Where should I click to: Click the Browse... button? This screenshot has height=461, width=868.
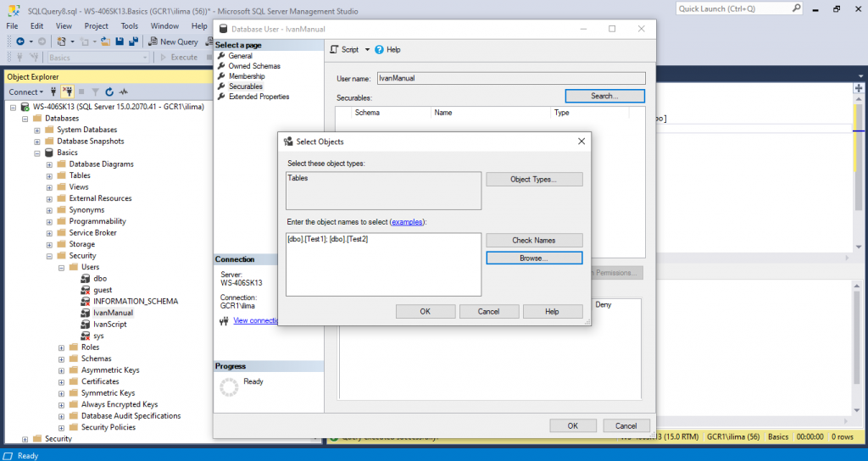pyautogui.click(x=534, y=258)
